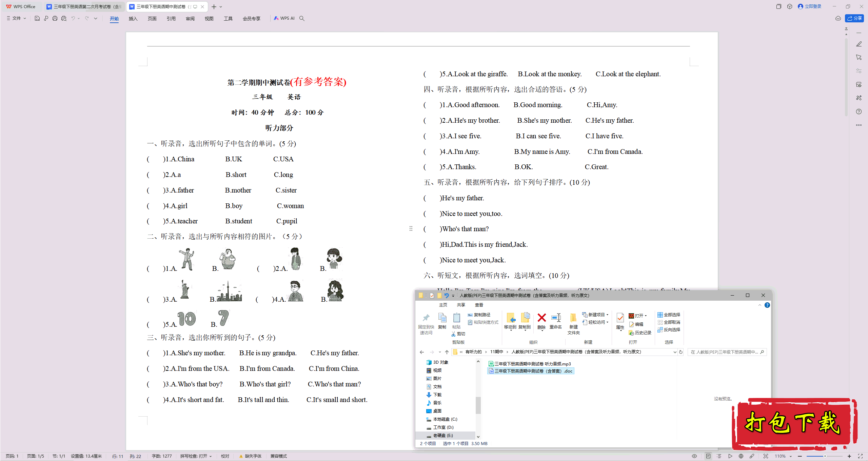Open the three-dots more icon in right sidebar
The width and height of the screenshot is (868, 461).
859,125
